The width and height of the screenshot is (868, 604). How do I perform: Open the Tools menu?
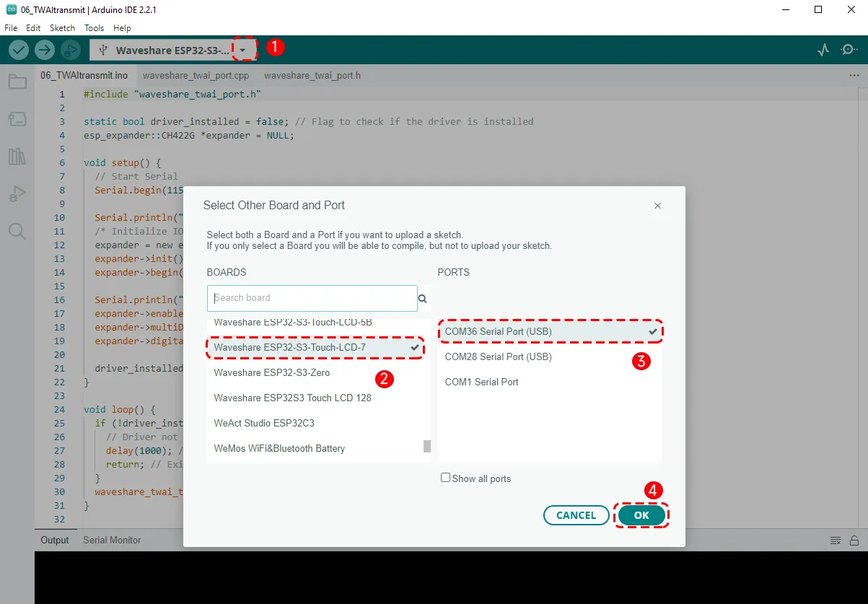[94, 28]
